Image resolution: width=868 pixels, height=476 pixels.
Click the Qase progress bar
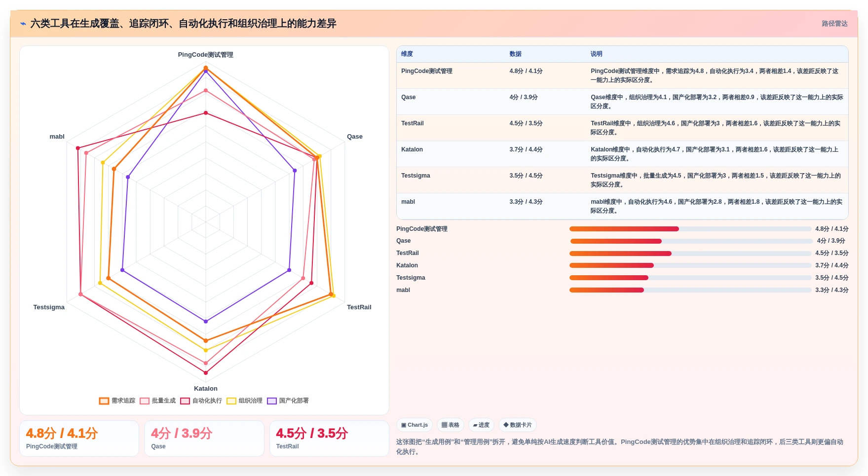[691, 241]
